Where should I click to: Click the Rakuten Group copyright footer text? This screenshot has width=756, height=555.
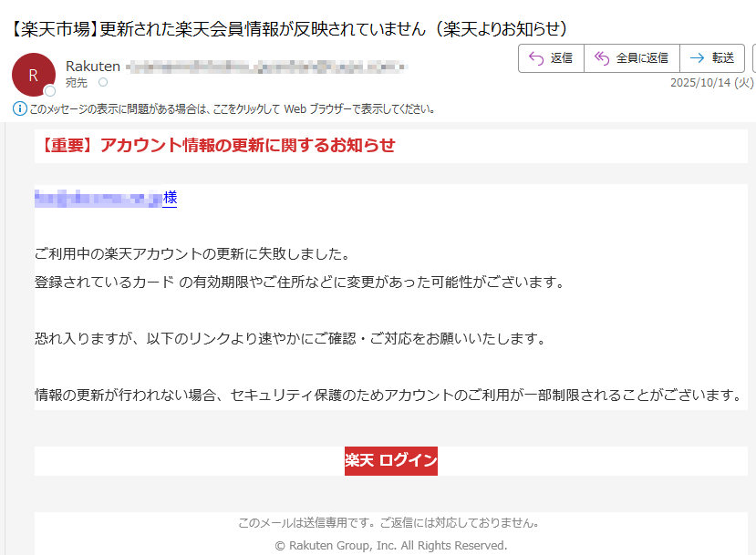coord(390,545)
